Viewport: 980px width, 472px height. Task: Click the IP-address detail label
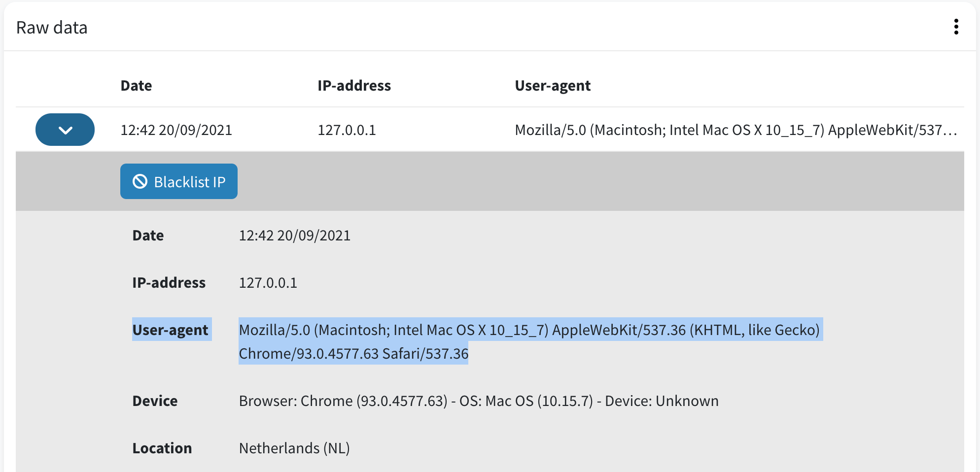pyautogui.click(x=169, y=283)
